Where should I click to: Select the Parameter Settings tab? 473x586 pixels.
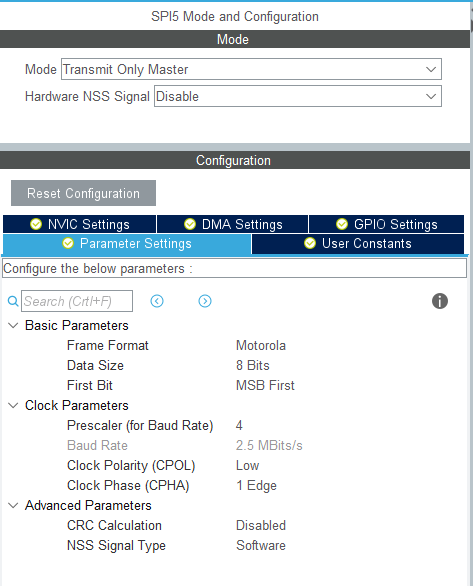[127, 244]
